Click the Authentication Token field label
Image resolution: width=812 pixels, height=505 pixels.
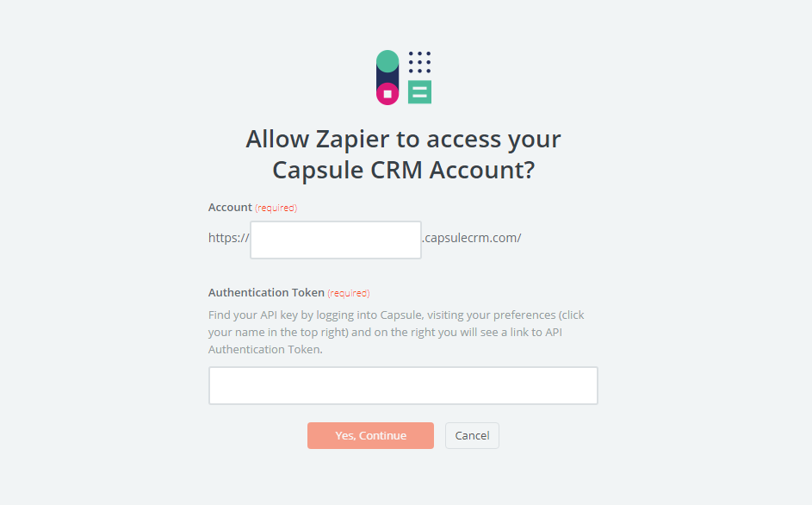pyautogui.click(x=266, y=292)
